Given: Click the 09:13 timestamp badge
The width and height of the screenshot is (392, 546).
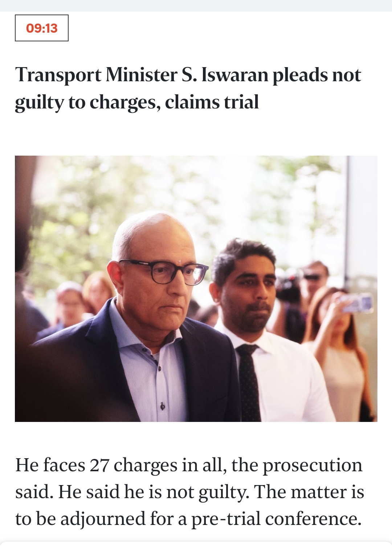Looking at the screenshot, I should [x=42, y=28].
